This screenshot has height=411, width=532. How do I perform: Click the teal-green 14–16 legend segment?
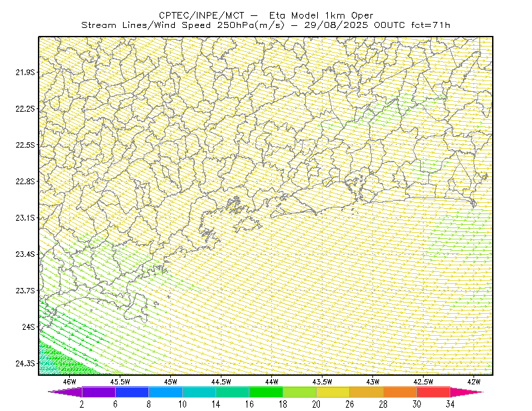click(232, 392)
